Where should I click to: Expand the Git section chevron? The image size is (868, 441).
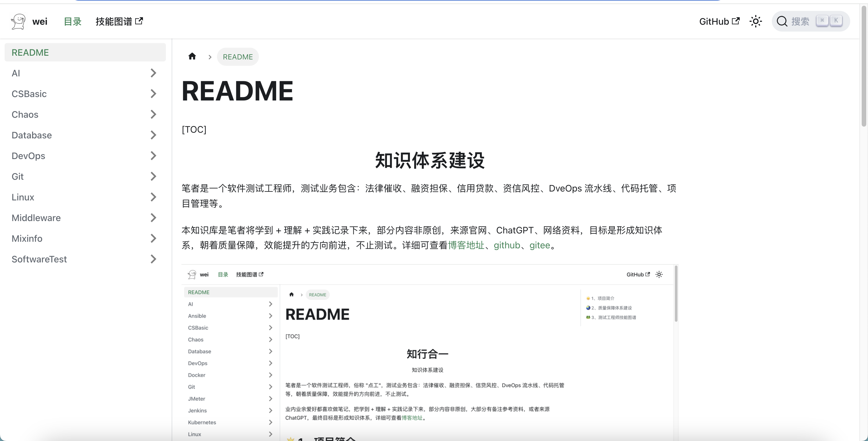click(x=153, y=176)
